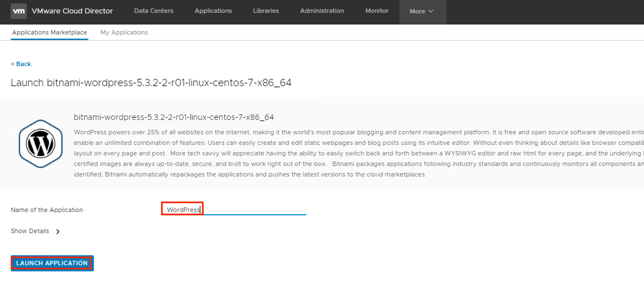Focus the Name of the Application field

click(234, 210)
